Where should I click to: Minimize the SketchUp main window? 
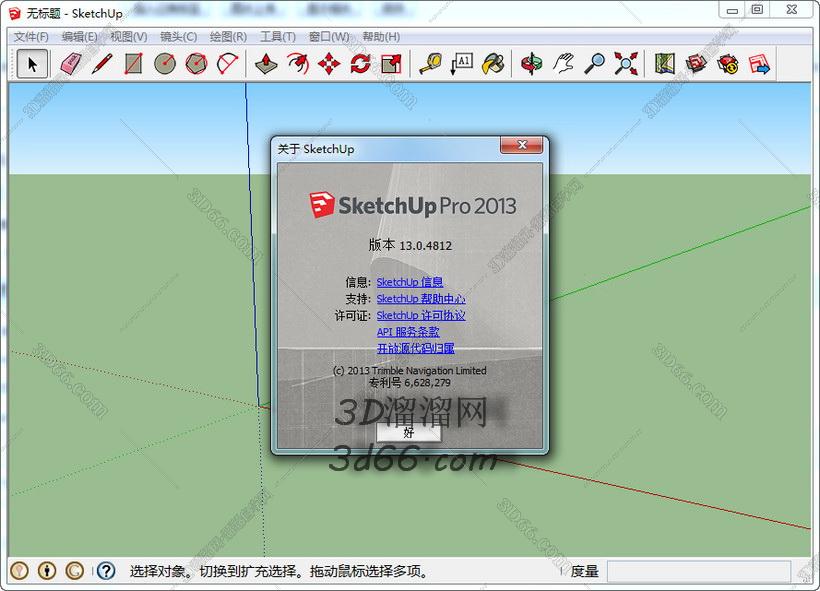click(733, 9)
